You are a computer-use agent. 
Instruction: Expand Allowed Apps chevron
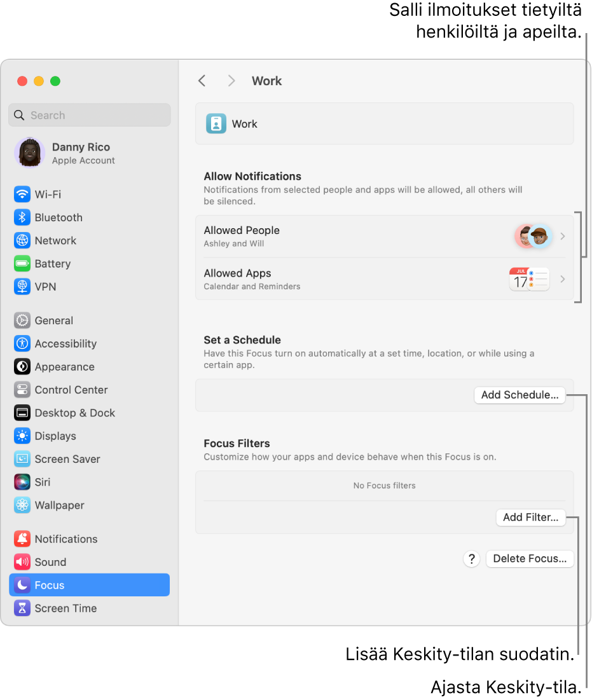pyautogui.click(x=563, y=279)
